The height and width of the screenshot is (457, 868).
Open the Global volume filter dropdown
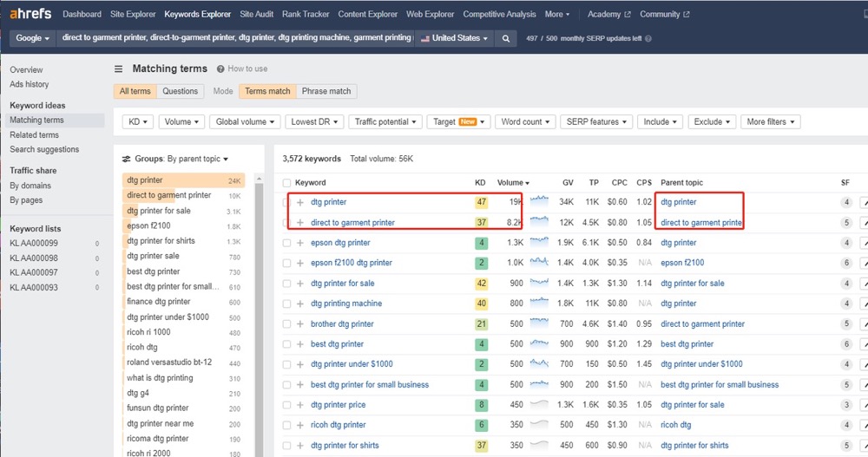tap(245, 121)
